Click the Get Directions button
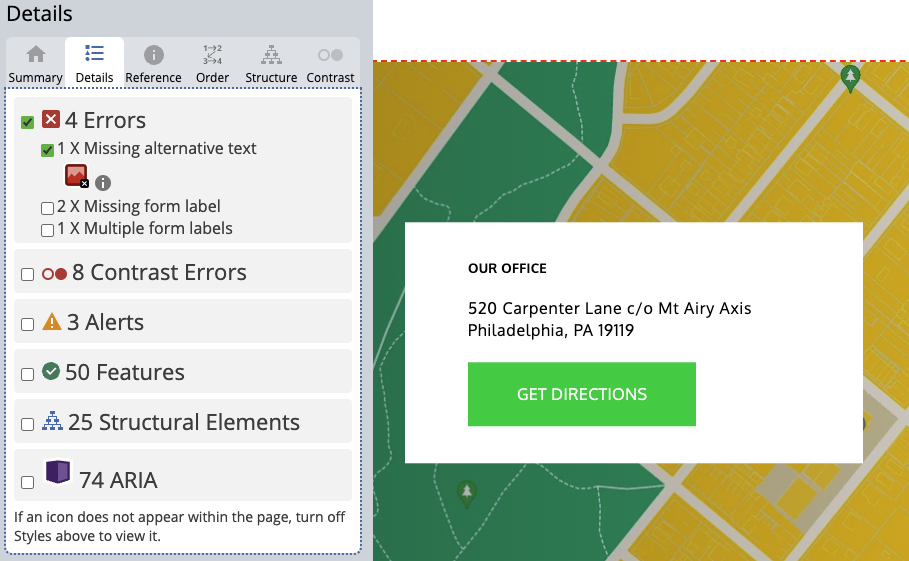This screenshot has width=909, height=561. (x=581, y=394)
